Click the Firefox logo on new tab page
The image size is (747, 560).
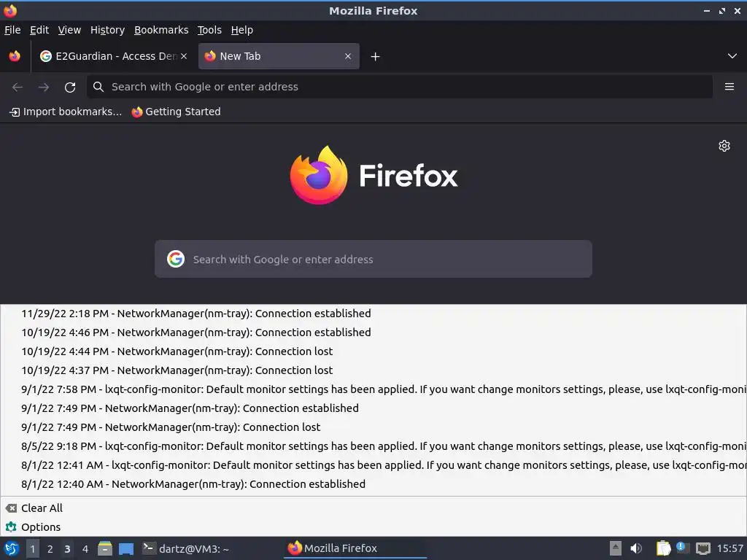(373, 175)
